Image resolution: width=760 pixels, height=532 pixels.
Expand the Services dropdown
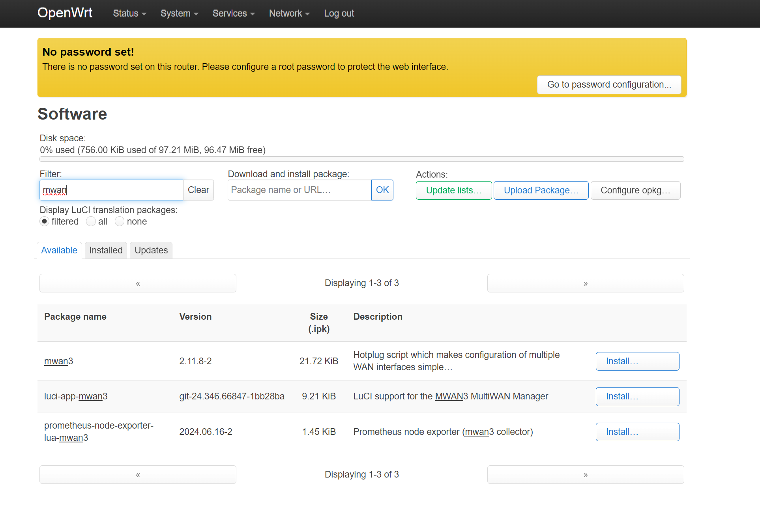234,13
